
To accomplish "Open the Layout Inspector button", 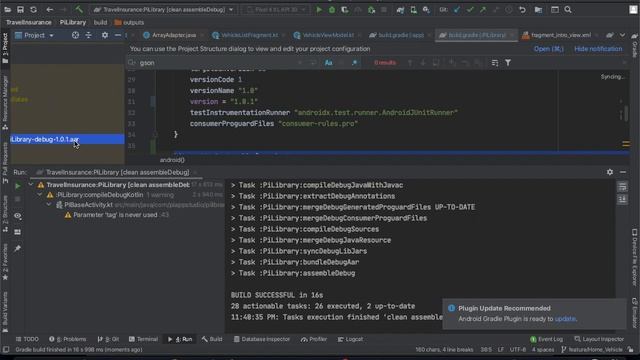I will click(x=599, y=339).
